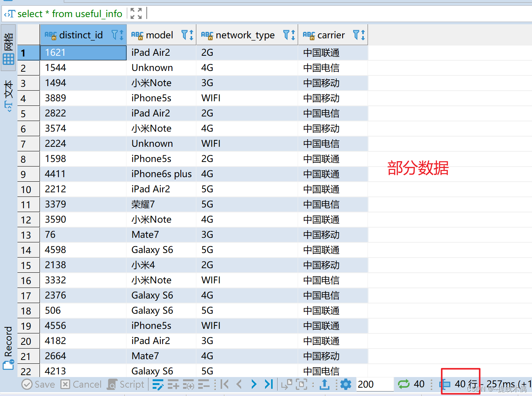Select network_type cell 'WIFI' in row 4
The height and width of the screenshot is (396, 532).
[x=247, y=98]
